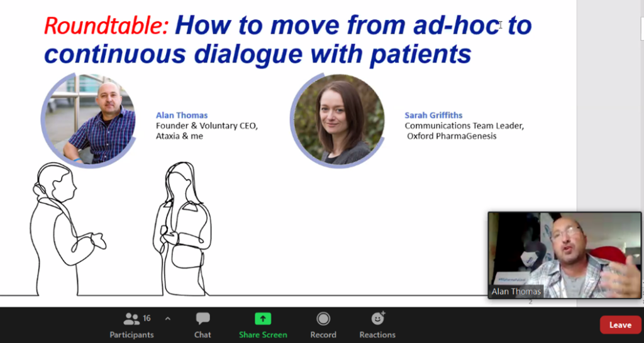Expand the caret next to Participants
This screenshot has height=343, width=644.
167,318
